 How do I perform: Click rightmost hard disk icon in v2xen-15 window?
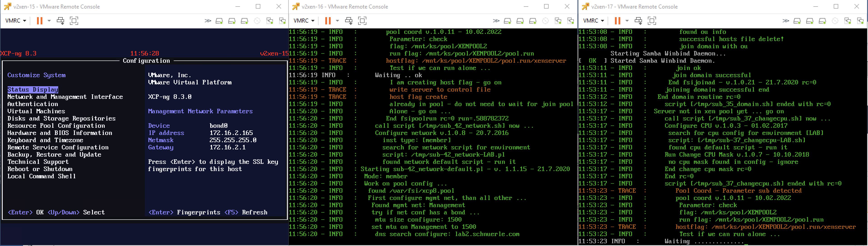coord(245,21)
